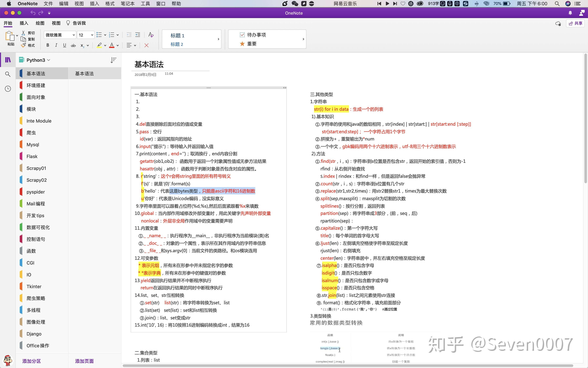The height and width of the screenshot is (368, 588).
Task: Click 添加页面 to add a page
Action: [84, 361]
